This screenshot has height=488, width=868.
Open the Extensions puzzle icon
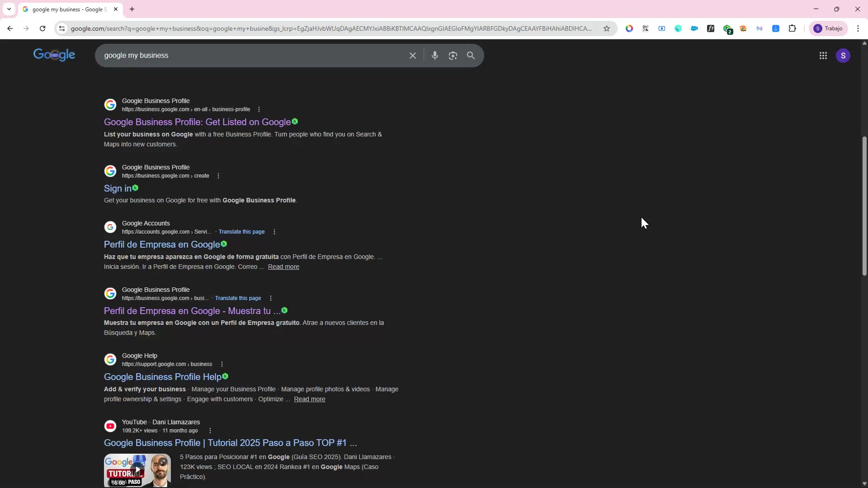tap(793, 28)
